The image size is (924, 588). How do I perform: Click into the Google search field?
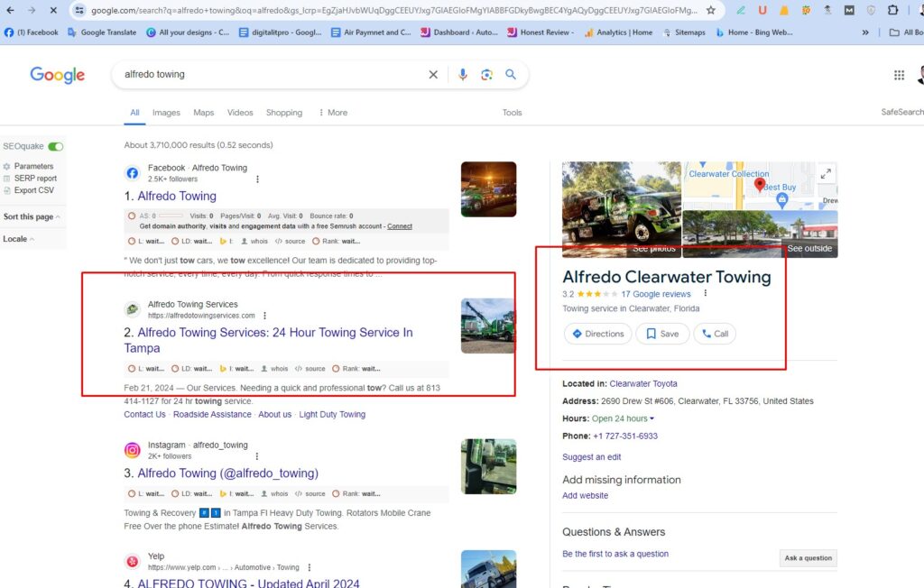click(x=271, y=74)
